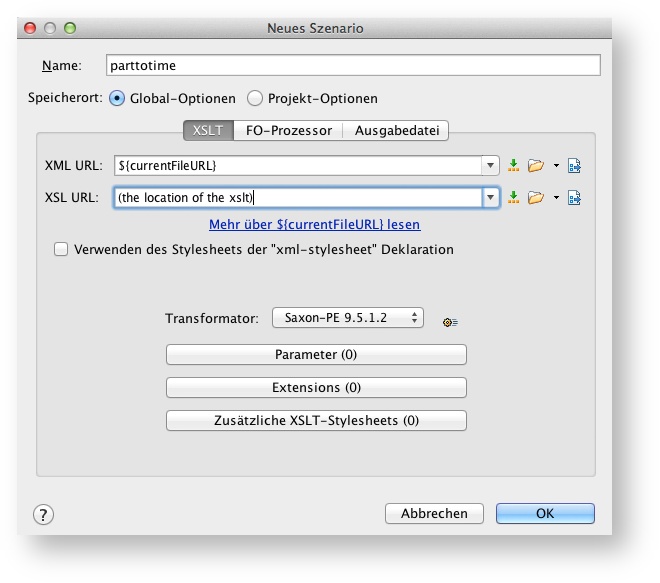660x583 pixels.
Task: Enable the "xml-stylesheet" Deklaration checkbox
Action: tap(62, 250)
